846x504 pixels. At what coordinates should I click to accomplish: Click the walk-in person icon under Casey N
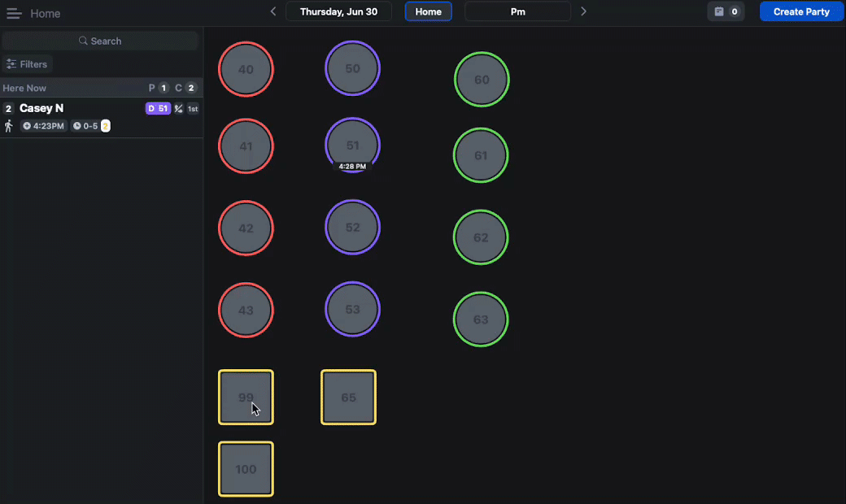tap(9, 126)
